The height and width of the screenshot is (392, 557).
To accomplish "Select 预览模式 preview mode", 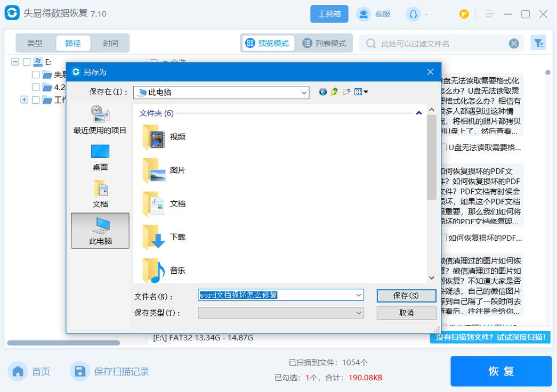I will [268, 43].
